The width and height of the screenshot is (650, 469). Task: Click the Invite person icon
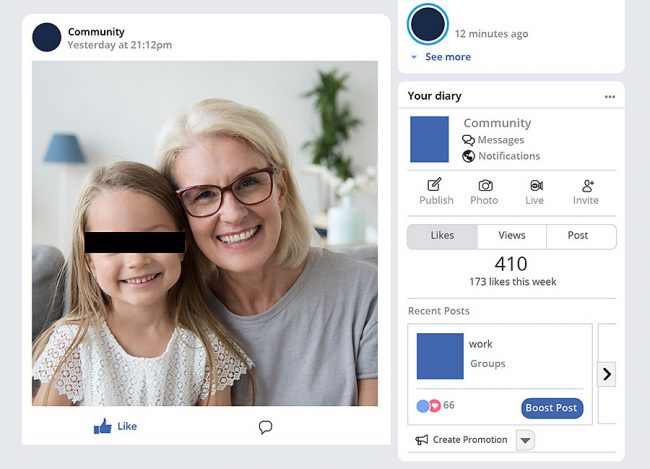[588, 185]
